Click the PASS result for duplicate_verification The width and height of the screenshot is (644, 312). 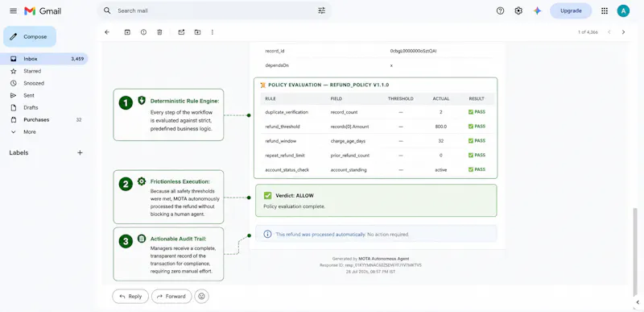(x=477, y=112)
